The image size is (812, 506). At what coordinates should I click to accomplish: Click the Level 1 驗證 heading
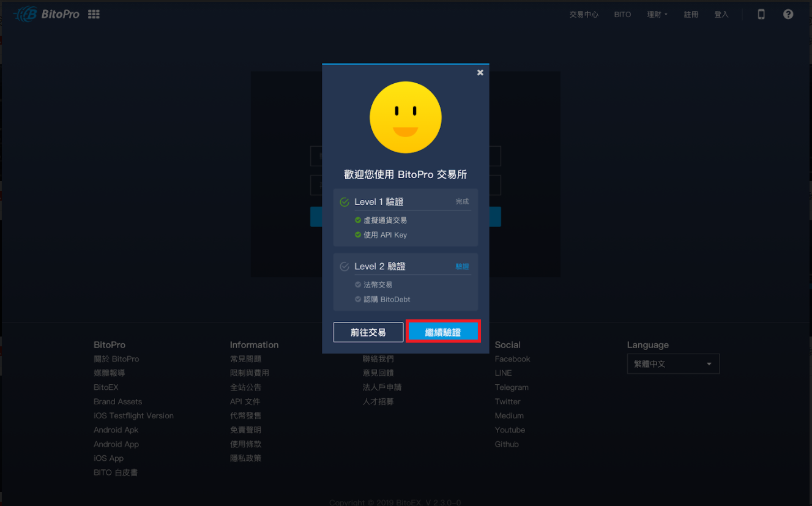coord(379,202)
